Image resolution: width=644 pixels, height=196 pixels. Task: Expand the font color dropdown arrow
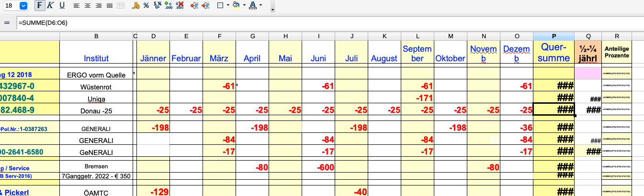[x=260, y=6]
